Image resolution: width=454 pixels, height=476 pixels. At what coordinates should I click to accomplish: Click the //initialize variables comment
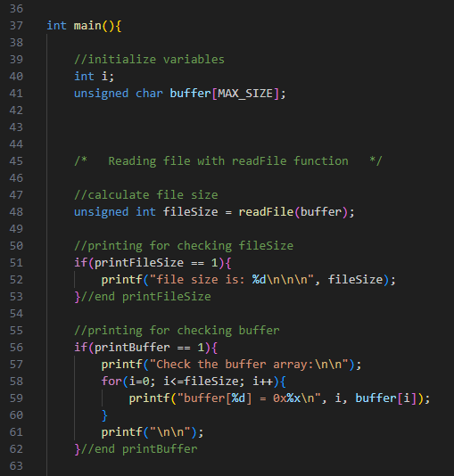point(150,60)
